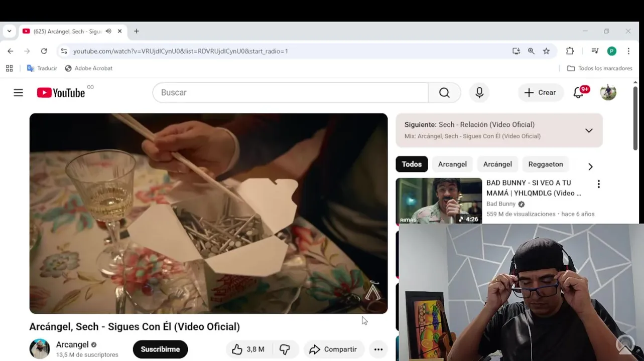This screenshot has height=361, width=644.
Task: Bookmark this page with star icon
Action: tap(546, 51)
